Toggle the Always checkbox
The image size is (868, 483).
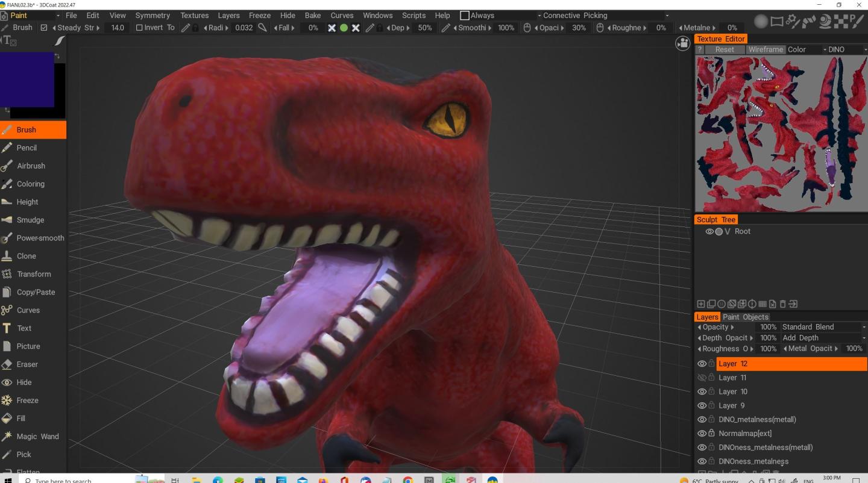[465, 16]
